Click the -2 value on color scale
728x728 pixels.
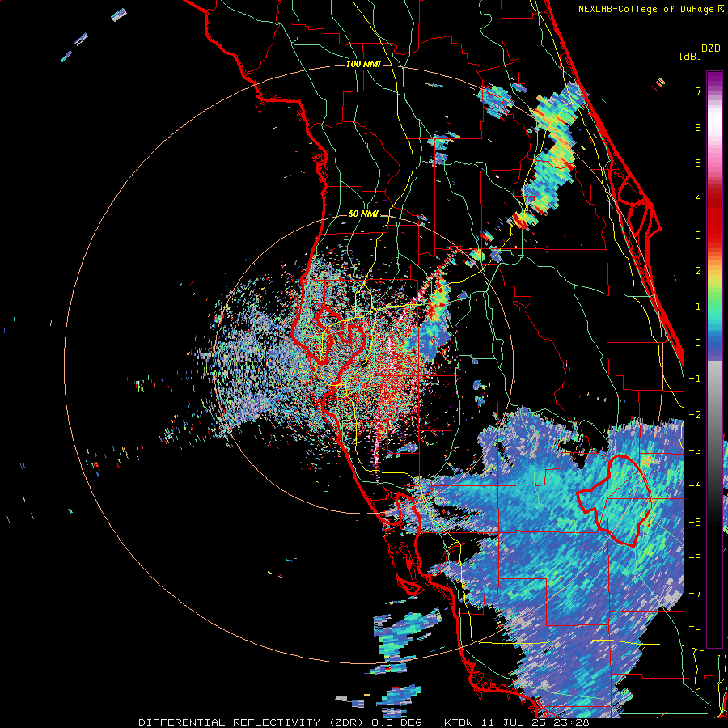[695, 415]
